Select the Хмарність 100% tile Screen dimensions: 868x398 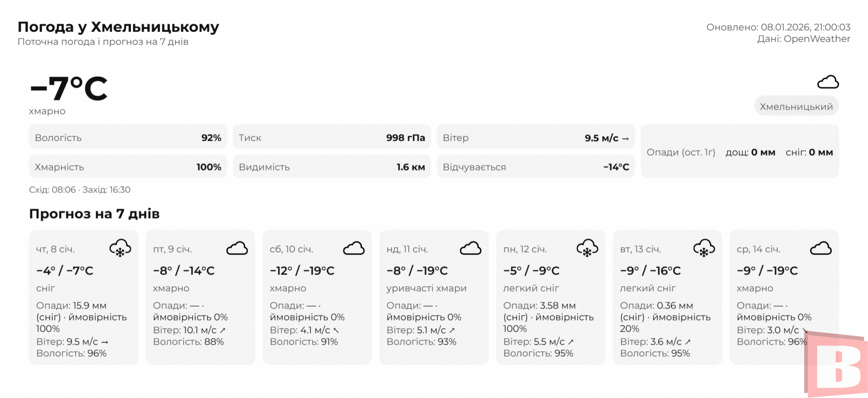pyautogui.click(x=128, y=167)
